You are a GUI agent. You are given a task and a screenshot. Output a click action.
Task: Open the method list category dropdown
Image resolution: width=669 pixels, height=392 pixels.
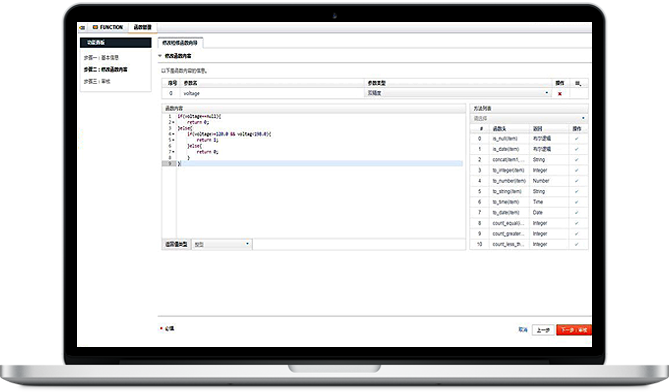point(529,118)
